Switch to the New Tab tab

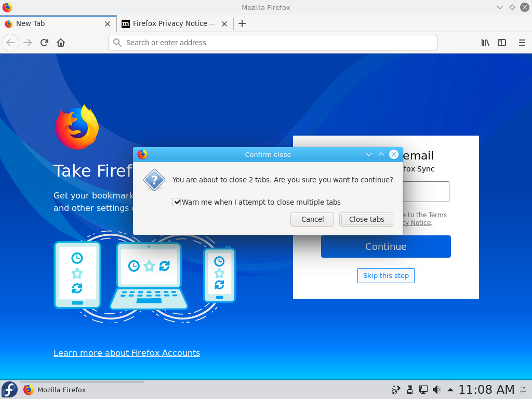click(x=58, y=23)
